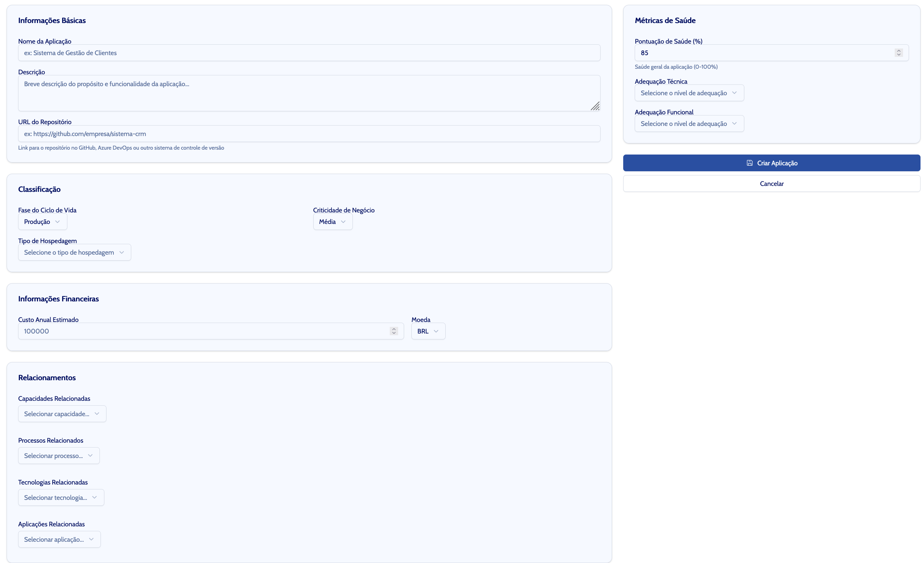Open the Selecionar processo dropdown

[59, 456]
